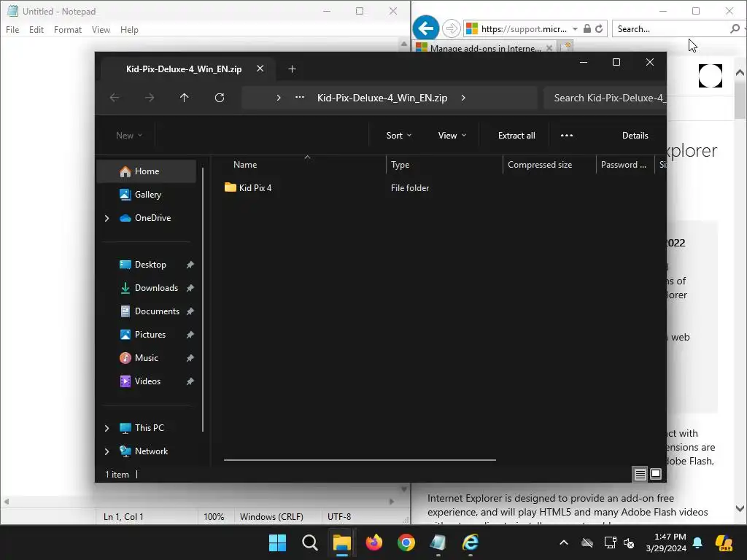Click the Internet Explorer search box
Image resolution: width=747 pixels, height=560 pixels.
click(x=672, y=29)
